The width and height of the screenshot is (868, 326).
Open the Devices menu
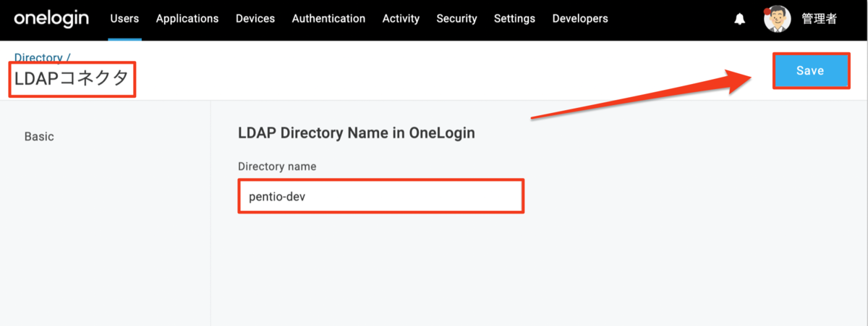(255, 19)
